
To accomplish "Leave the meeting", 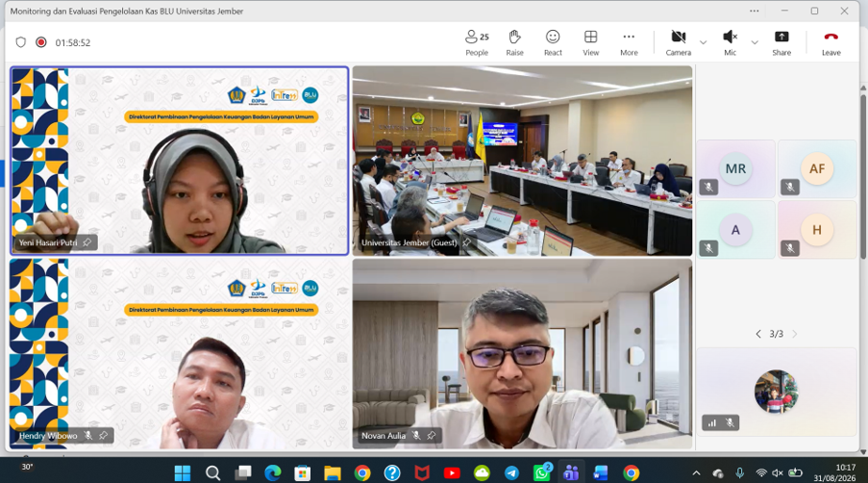I will [831, 42].
